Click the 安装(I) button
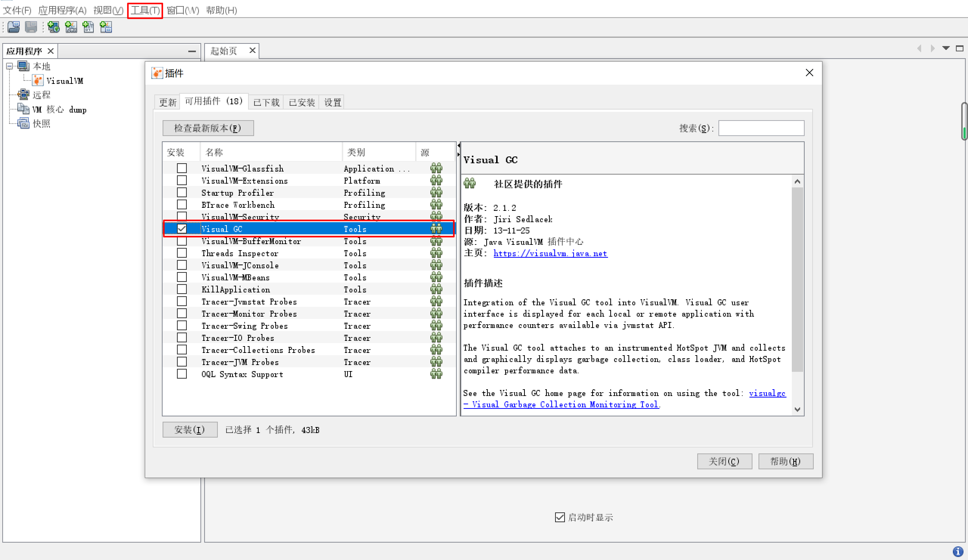The height and width of the screenshot is (560, 968). click(x=190, y=430)
